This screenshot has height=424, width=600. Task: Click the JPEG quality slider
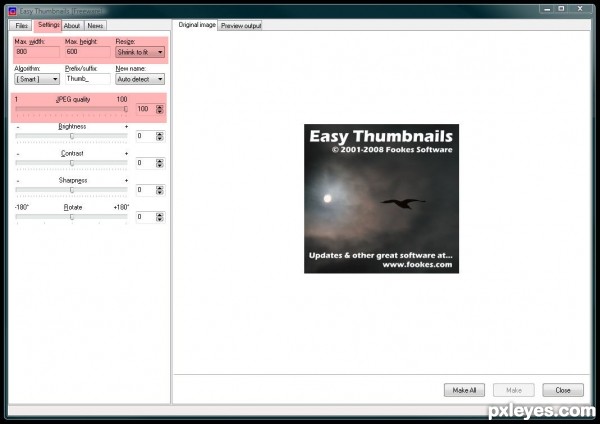[x=72, y=109]
